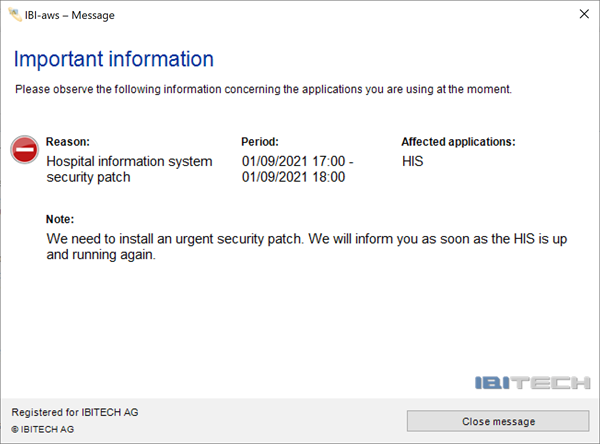Click the IBITECH logo
The height and width of the screenshot is (444, 600).
532,382
